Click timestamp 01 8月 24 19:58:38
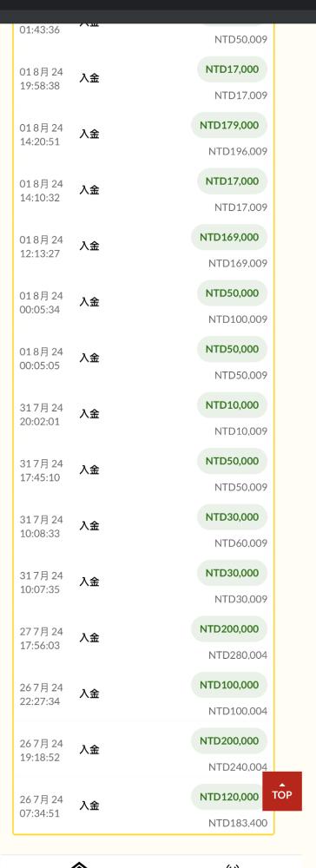 coord(42,79)
